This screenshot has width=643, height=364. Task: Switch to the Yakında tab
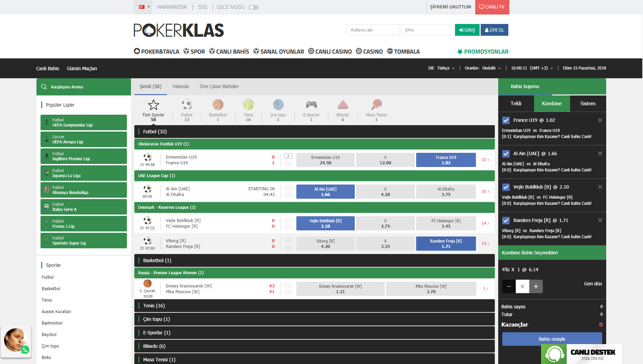180,87
